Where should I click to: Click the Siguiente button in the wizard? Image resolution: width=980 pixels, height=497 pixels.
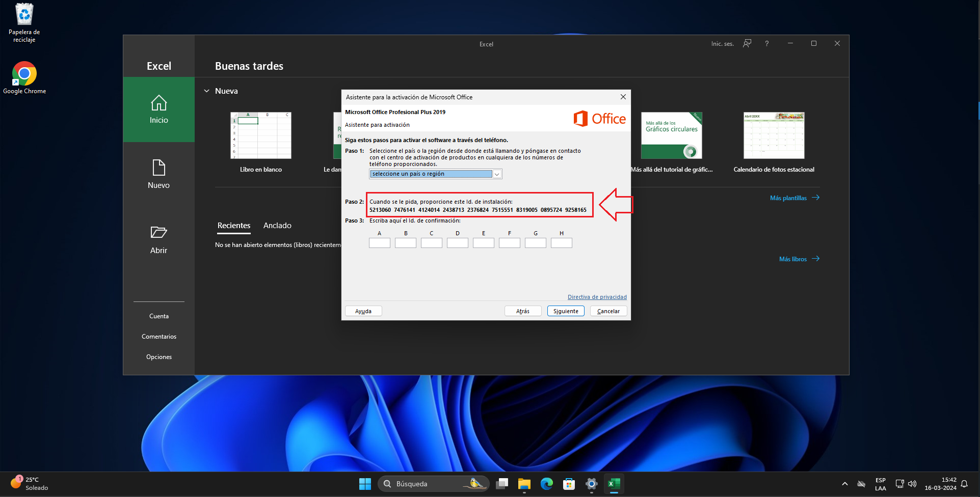(x=565, y=311)
